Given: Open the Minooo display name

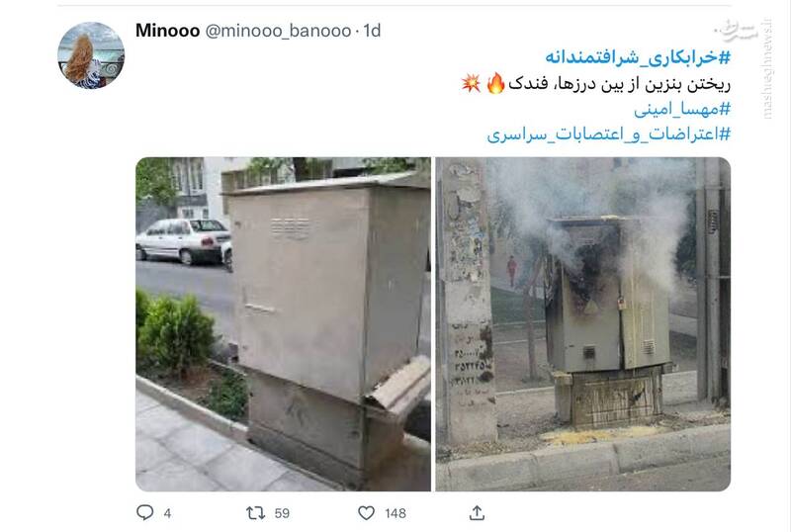Looking at the screenshot, I should [x=167, y=31].
